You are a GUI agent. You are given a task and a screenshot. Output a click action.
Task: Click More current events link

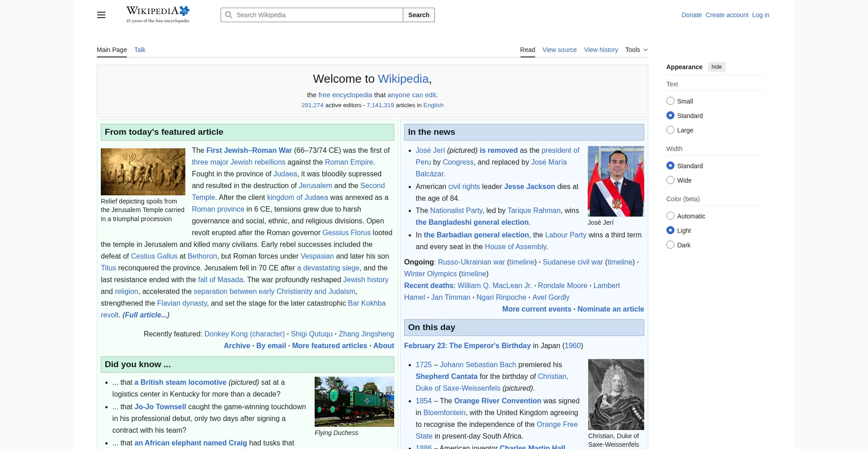[x=537, y=309]
